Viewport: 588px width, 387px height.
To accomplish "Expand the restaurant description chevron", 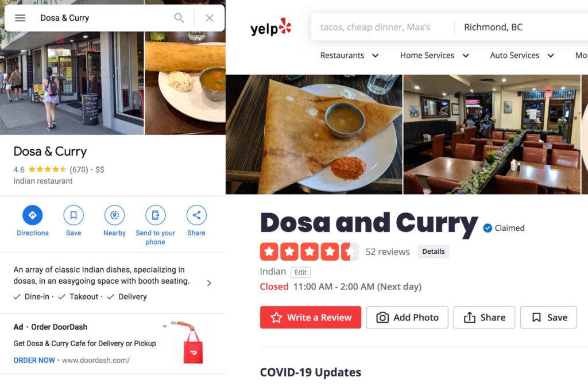I will (209, 283).
